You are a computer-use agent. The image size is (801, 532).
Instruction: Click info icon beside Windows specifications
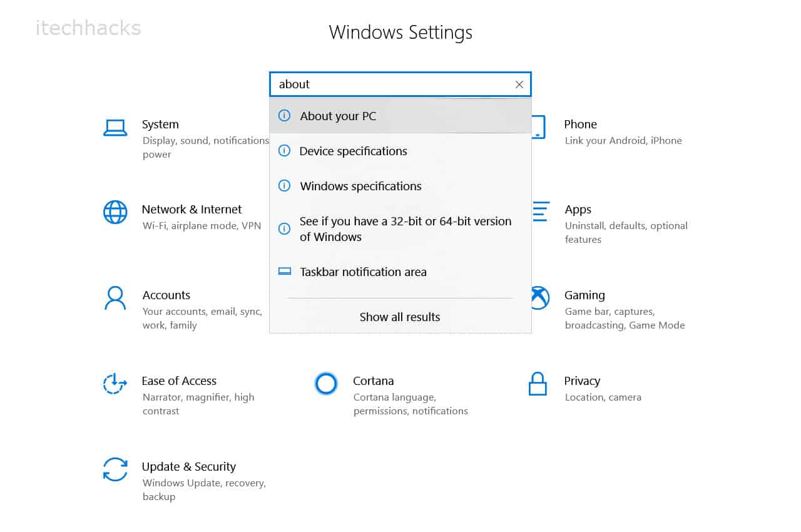[284, 186]
